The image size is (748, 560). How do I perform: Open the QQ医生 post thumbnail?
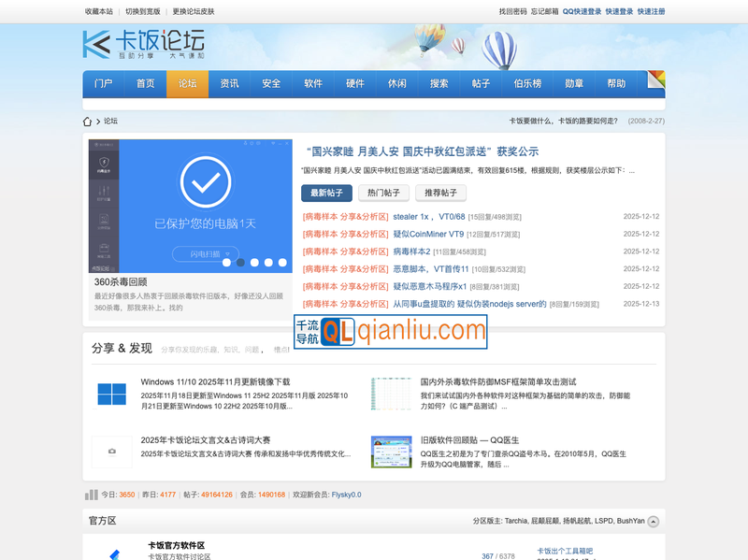pos(391,452)
